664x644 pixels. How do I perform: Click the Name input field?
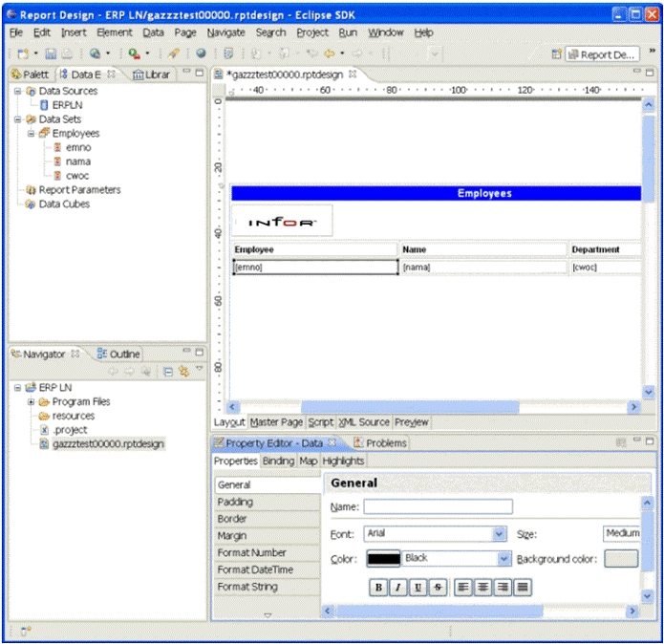[x=438, y=506]
